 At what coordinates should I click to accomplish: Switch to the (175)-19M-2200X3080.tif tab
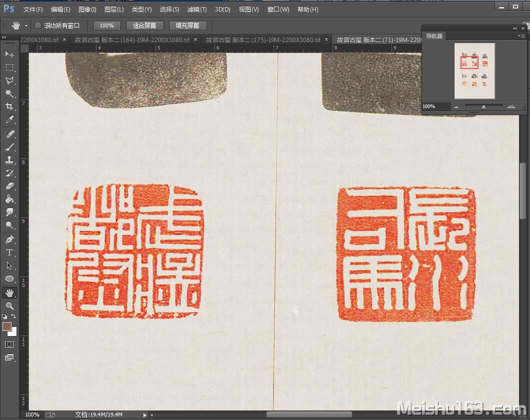pyautogui.click(x=263, y=40)
